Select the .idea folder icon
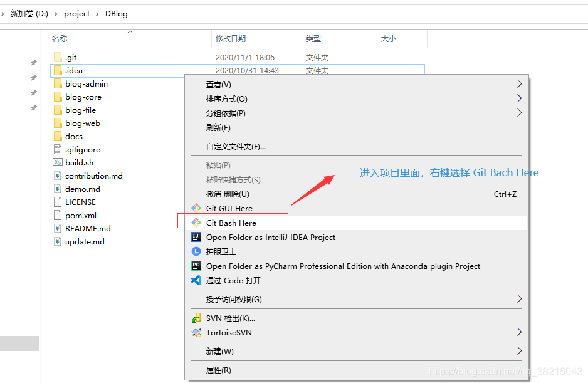This screenshot has height=383, width=588. [58, 70]
